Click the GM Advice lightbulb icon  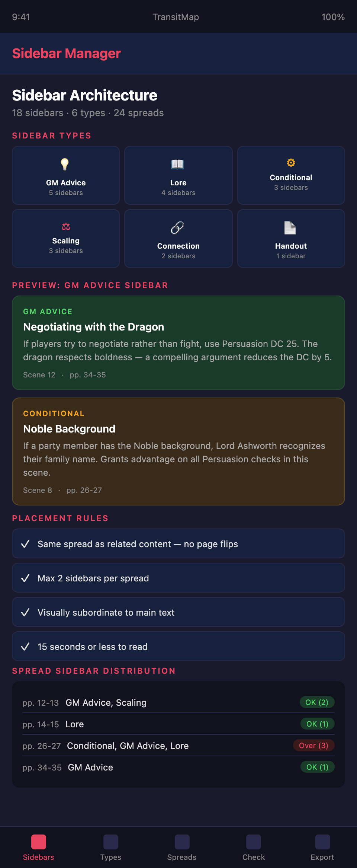[65, 164]
